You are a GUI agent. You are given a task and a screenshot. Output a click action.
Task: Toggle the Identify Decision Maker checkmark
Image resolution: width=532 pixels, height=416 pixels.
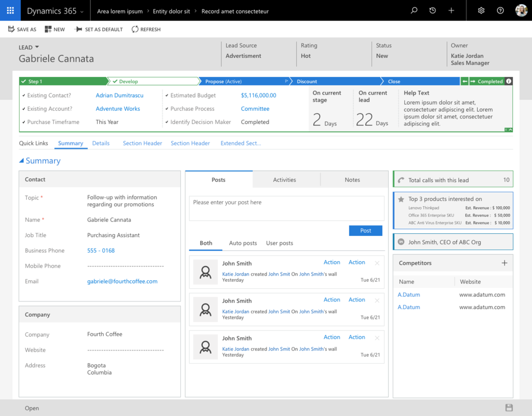[x=167, y=122]
